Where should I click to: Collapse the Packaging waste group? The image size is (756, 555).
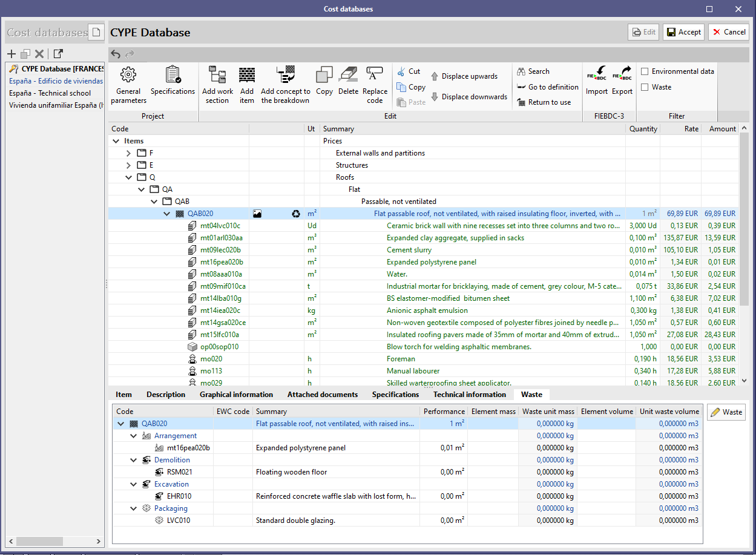point(133,508)
